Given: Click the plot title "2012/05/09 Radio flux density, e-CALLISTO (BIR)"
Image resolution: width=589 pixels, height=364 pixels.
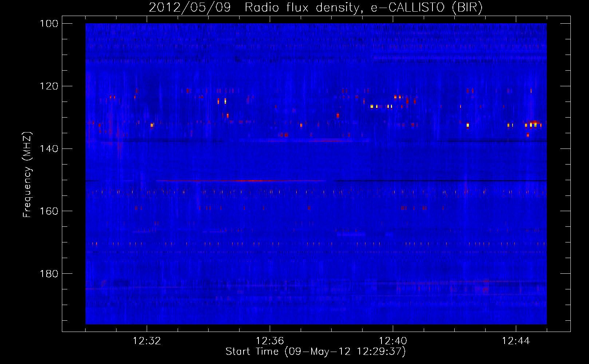Looking at the screenshot, I should 316,7.
